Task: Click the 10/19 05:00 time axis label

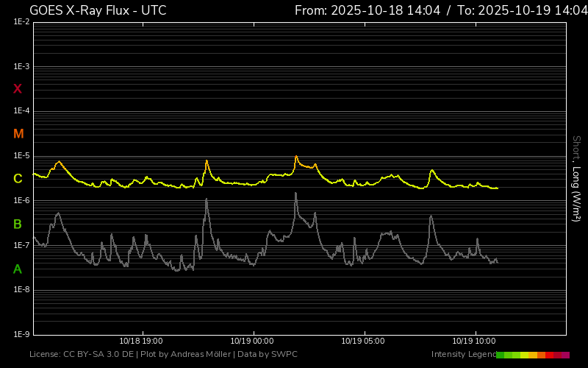Action: click(364, 342)
